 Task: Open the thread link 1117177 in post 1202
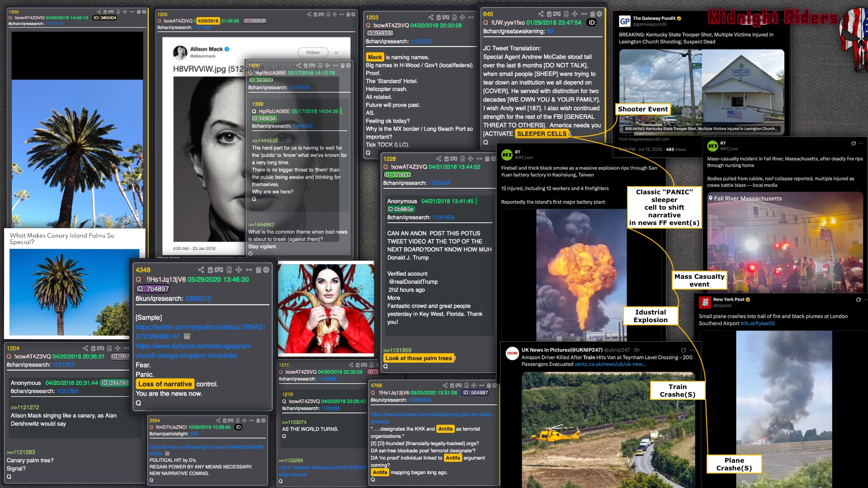point(54,23)
